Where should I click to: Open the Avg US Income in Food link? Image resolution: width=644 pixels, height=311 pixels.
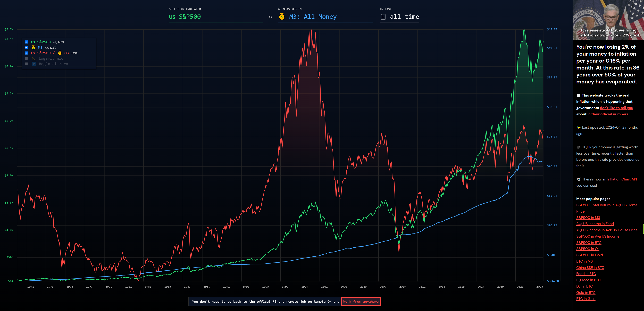pyautogui.click(x=595, y=224)
